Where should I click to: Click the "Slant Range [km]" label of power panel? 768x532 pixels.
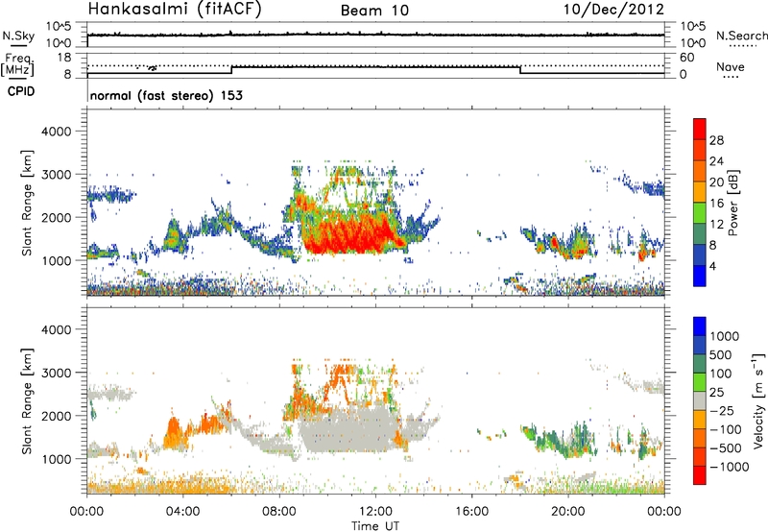27,203
